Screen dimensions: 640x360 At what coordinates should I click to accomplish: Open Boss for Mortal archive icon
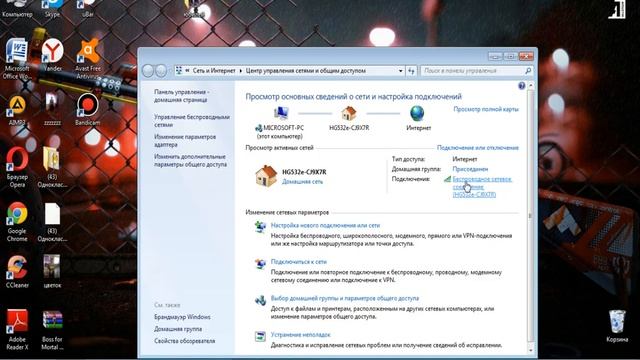52,330
